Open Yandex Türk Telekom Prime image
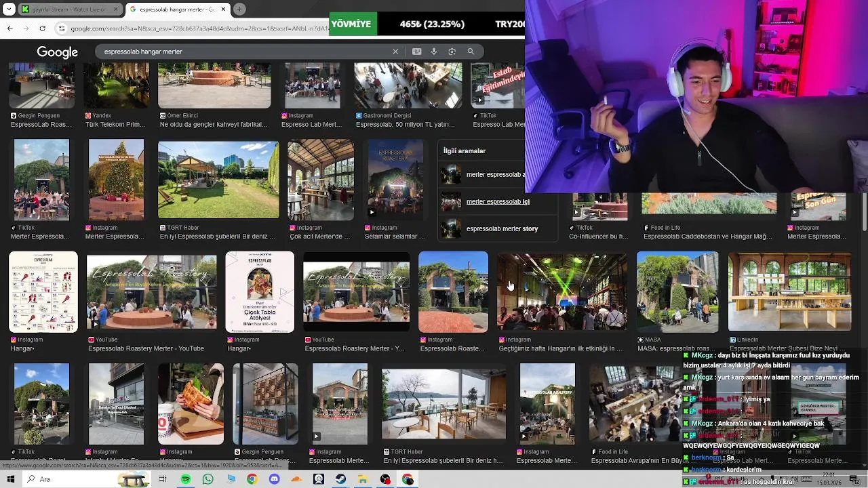Image resolution: width=868 pixels, height=488 pixels. (x=116, y=86)
